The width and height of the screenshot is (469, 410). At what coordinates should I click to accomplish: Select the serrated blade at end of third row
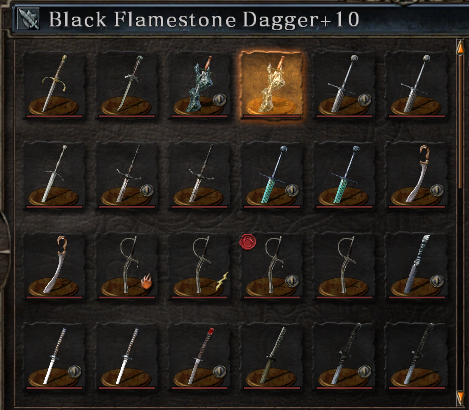coord(417,267)
